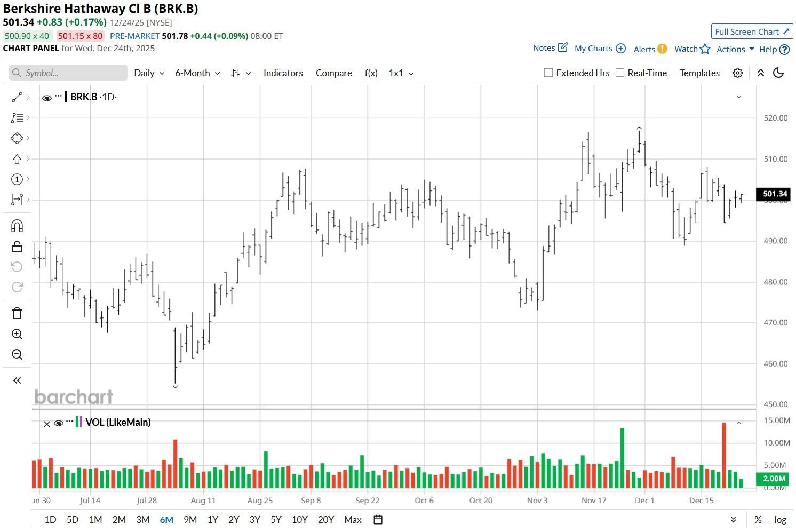Expand the volume pane chevron
The image size is (796, 532).
(739, 423)
